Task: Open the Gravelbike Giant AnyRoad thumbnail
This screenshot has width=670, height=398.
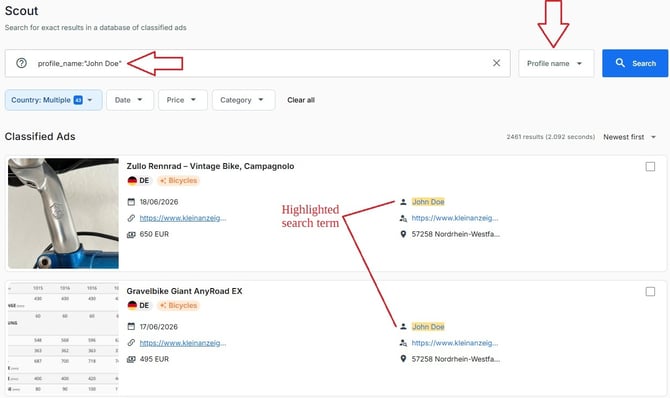Action: point(63,339)
